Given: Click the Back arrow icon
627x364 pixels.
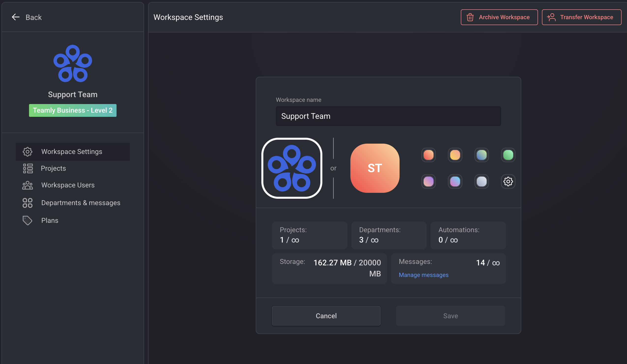Looking at the screenshot, I should point(16,17).
